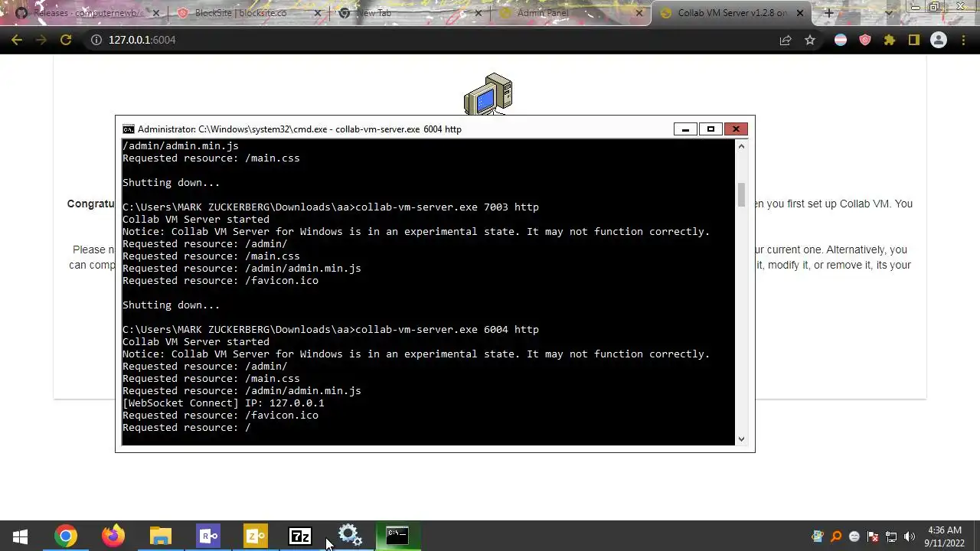Screen dimensions: 980x551
Task: Share this page via address bar icon
Action: [x=786, y=40]
